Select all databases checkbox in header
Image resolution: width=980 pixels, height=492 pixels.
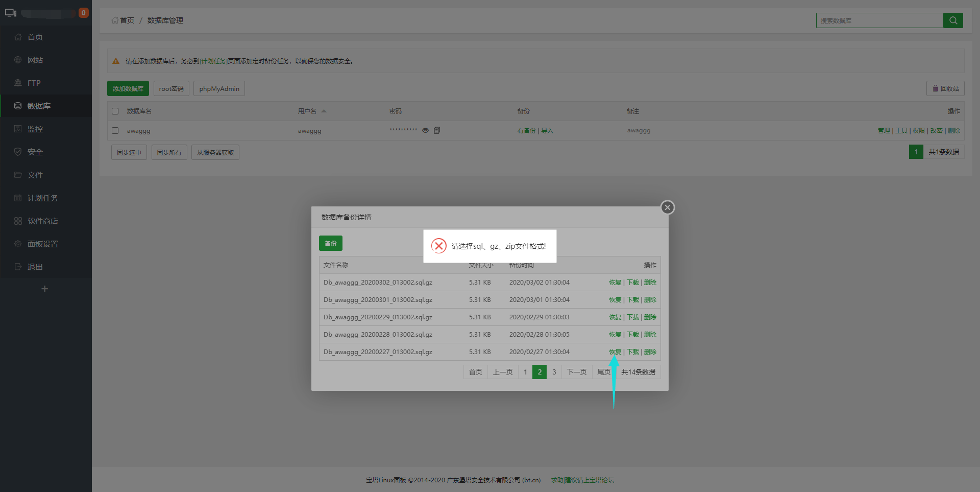(x=115, y=111)
